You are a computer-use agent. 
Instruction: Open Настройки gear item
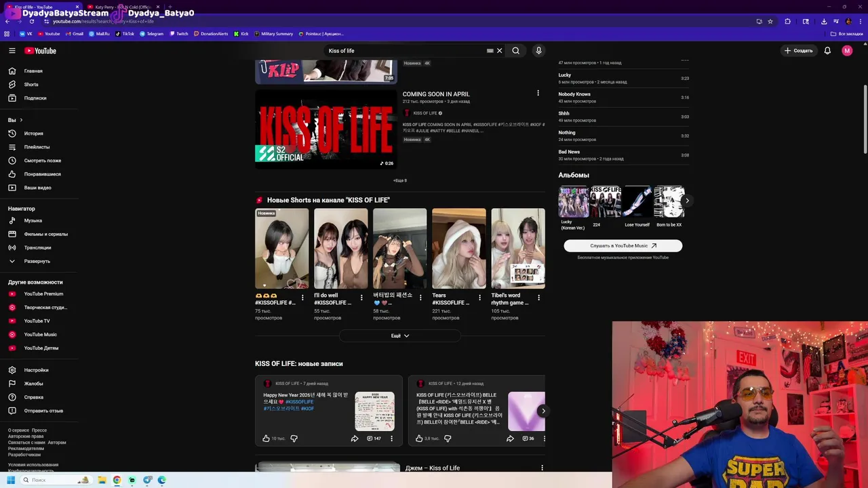(38, 370)
